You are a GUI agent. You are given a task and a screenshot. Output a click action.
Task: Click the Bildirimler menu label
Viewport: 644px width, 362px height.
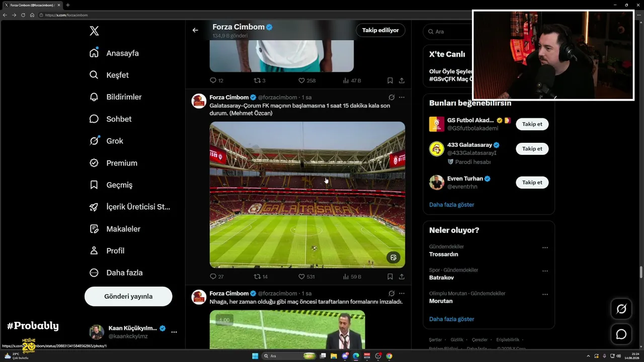[124, 97]
